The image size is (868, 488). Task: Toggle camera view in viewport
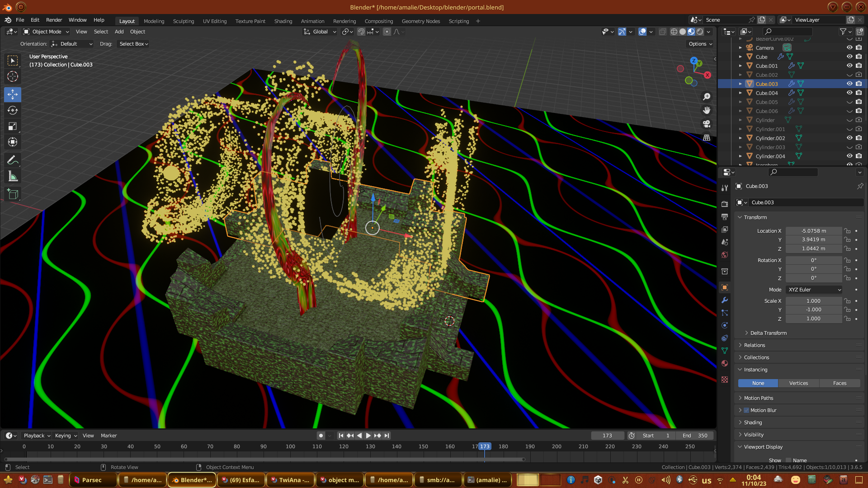(707, 124)
